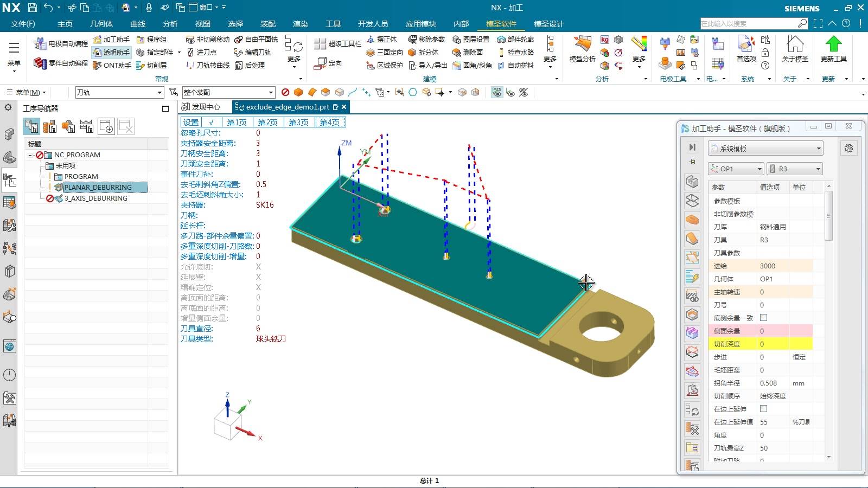This screenshot has height=488, width=868.
Task: Click 透明助手 ribbon icon
Action: 111,53
